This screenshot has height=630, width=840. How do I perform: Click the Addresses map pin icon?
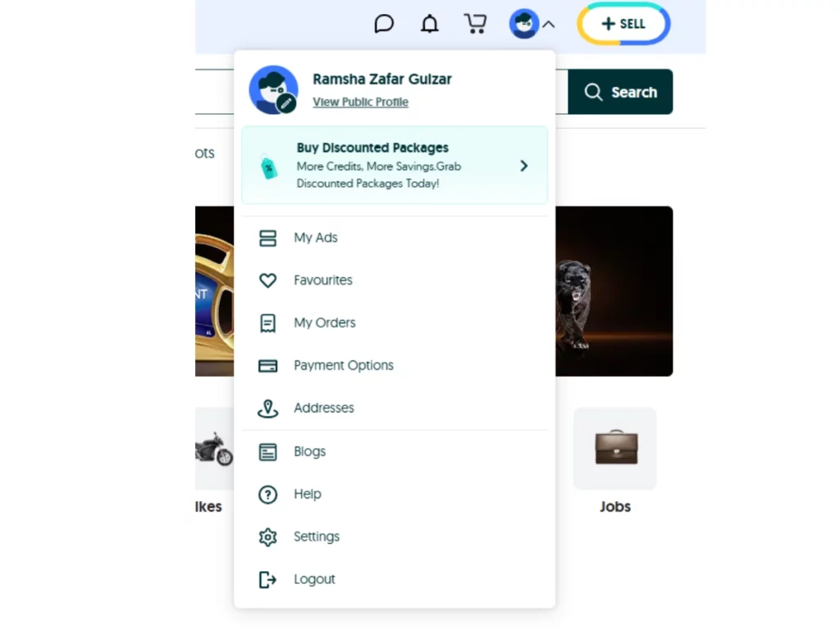(267, 409)
